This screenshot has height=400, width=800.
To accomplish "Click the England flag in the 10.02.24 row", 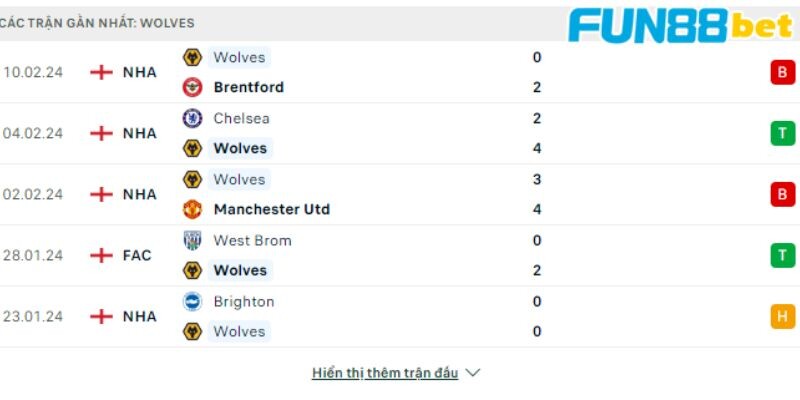I will [x=101, y=72].
